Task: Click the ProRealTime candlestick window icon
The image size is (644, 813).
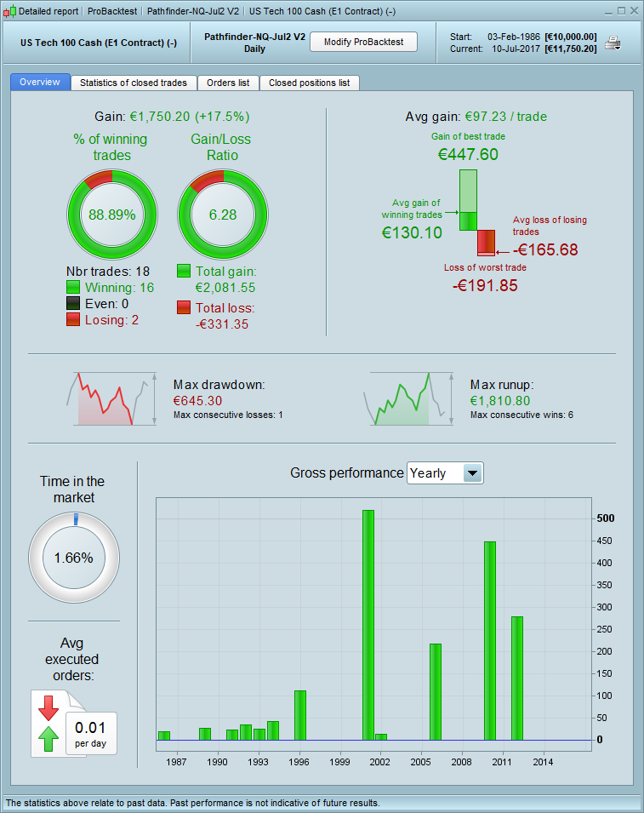Action: 9,11
